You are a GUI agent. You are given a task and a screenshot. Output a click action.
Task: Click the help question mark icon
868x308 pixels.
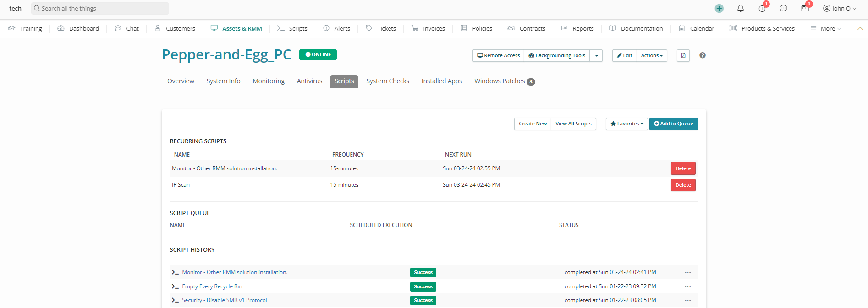702,55
